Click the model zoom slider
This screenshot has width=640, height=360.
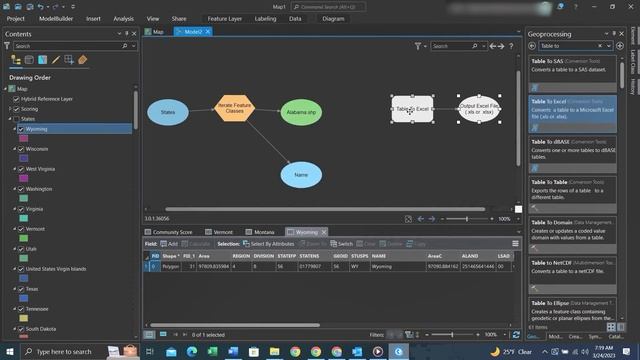tap(467, 219)
